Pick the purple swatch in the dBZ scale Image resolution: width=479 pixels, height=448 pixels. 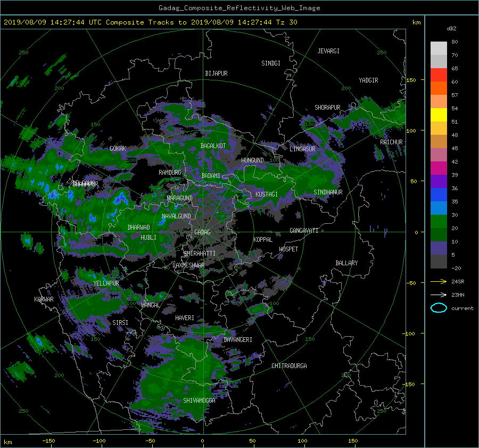439,182
